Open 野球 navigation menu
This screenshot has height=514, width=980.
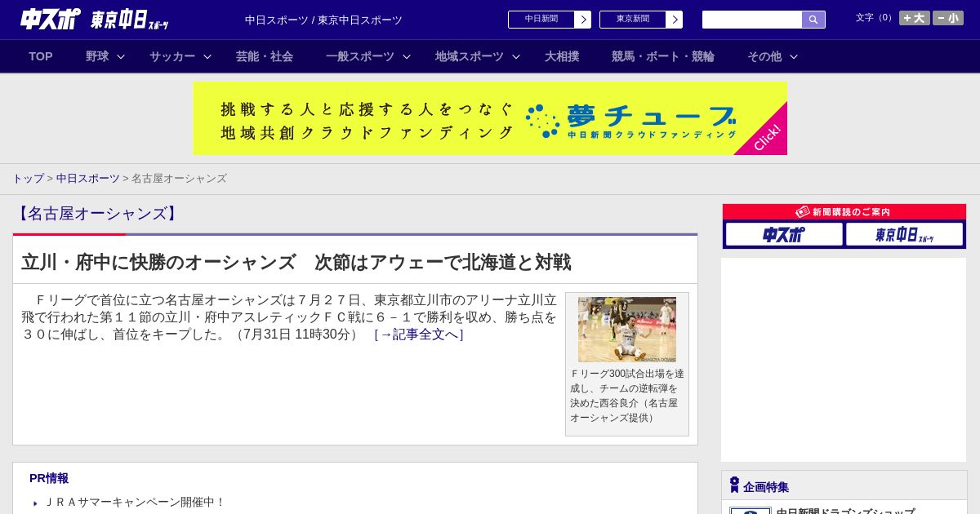pyautogui.click(x=97, y=56)
